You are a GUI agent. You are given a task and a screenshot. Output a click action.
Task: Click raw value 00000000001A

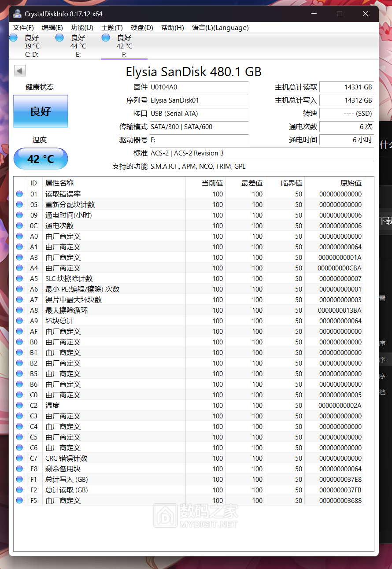(340, 257)
